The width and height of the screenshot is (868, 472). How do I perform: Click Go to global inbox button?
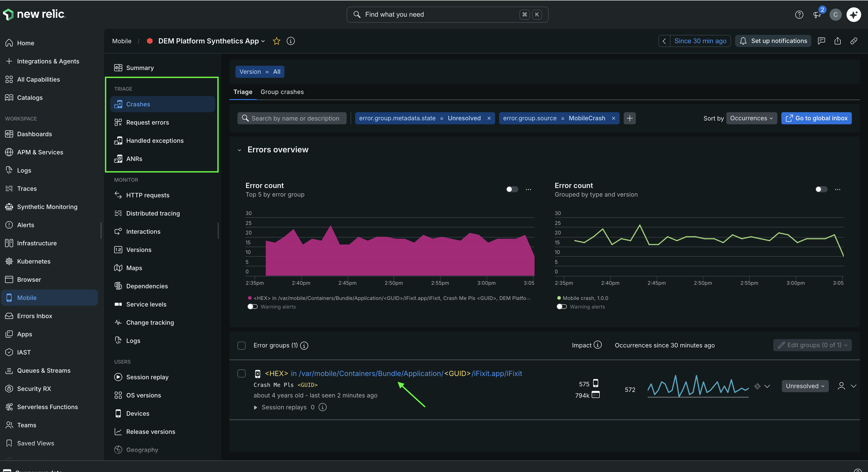click(x=816, y=118)
